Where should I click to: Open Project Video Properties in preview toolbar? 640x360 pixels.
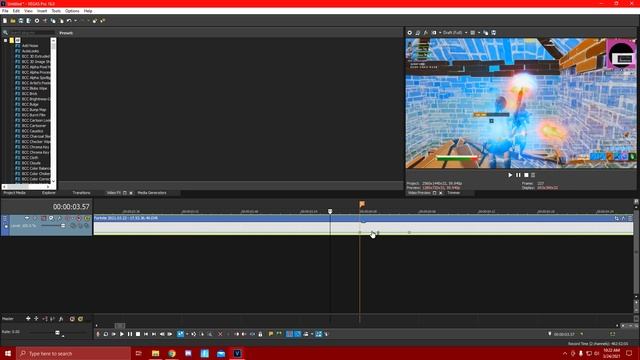tap(410, 33)
